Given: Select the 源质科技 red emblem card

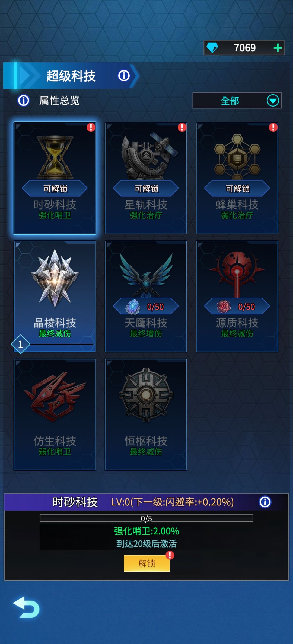Looking at the screenshot, I should click(x=237, y=296).
